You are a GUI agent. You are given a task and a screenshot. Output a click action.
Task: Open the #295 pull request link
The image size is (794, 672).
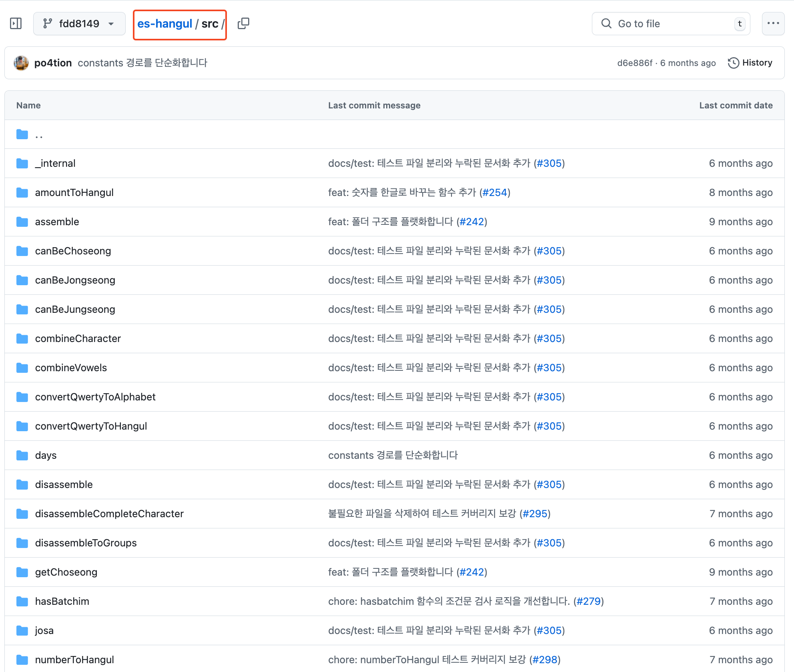[x=535, y=514]
